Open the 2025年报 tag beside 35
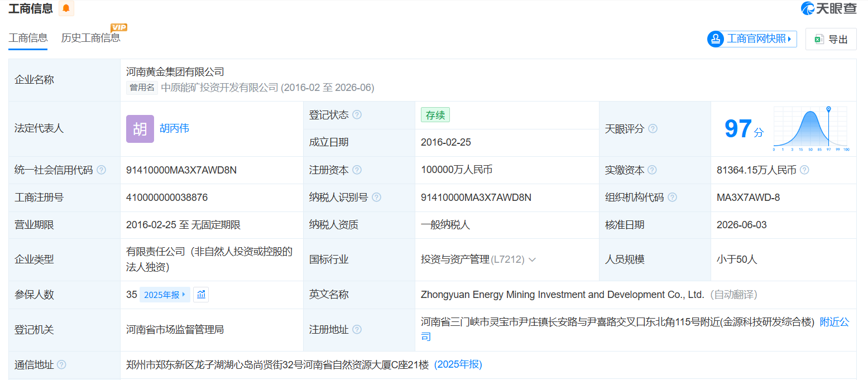This screenshot has width=868, height=380. pyautogui.click(x=165, y=295)
